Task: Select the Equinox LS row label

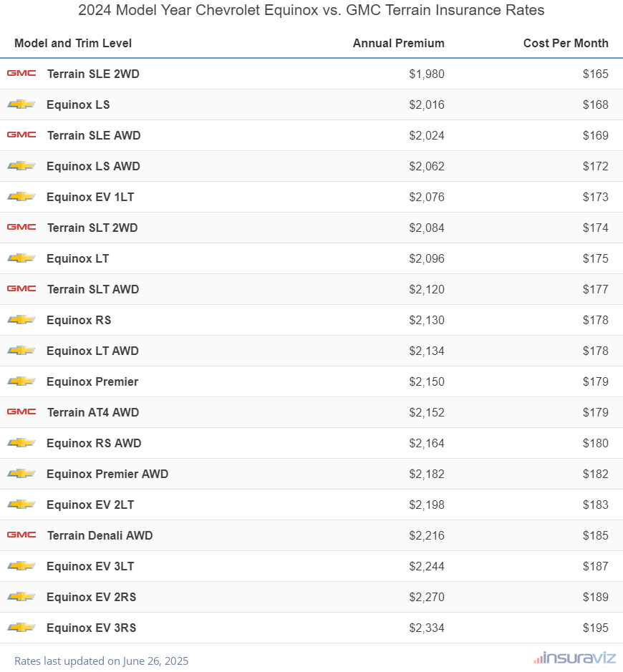Action: tap(78, 104)
